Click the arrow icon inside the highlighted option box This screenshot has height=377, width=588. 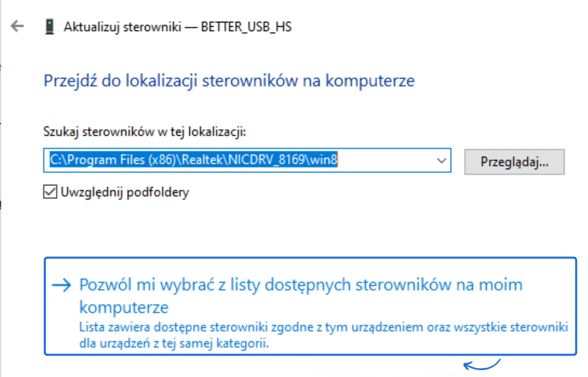click(x=61, y=285)
